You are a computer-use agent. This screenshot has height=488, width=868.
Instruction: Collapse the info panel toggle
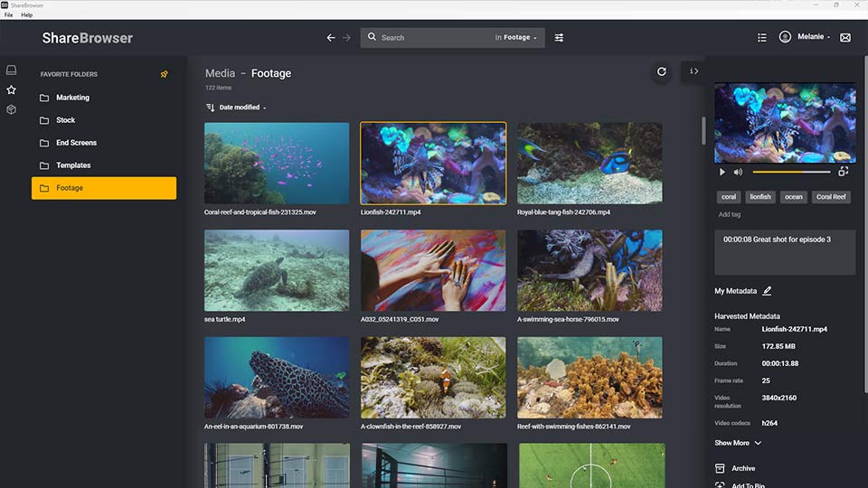click(x=693, y=71)
